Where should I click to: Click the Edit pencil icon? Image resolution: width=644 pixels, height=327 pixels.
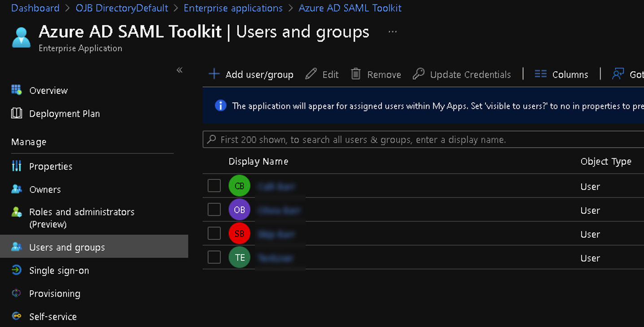pos(311,74)
